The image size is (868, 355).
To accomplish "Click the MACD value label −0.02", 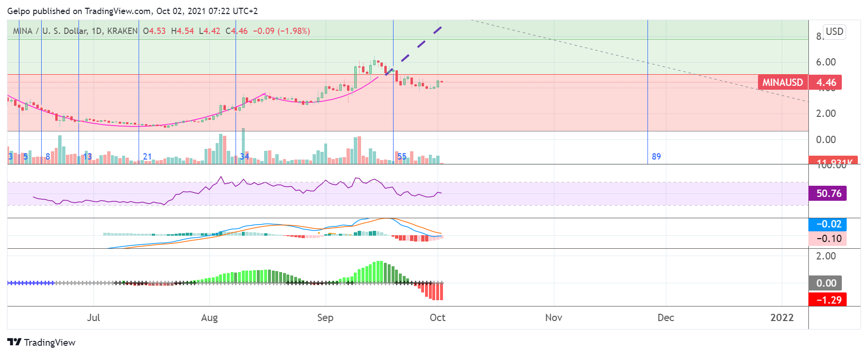I will (828, 224).
